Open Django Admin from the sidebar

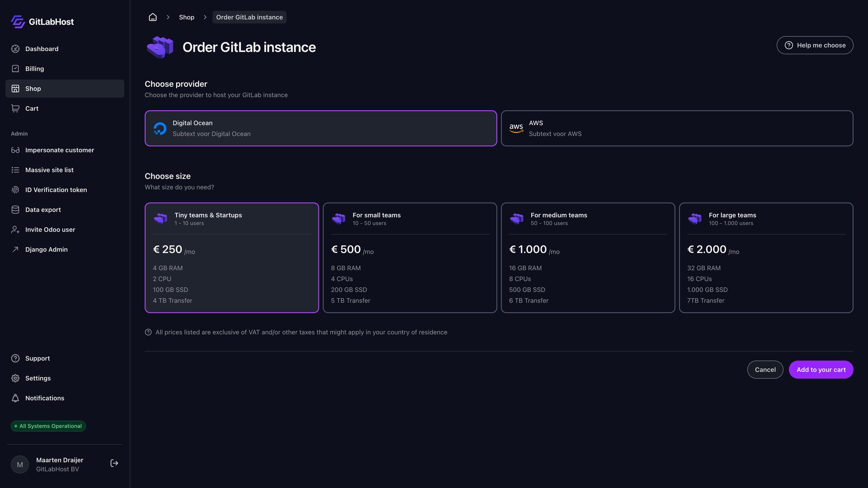point(46,249)
